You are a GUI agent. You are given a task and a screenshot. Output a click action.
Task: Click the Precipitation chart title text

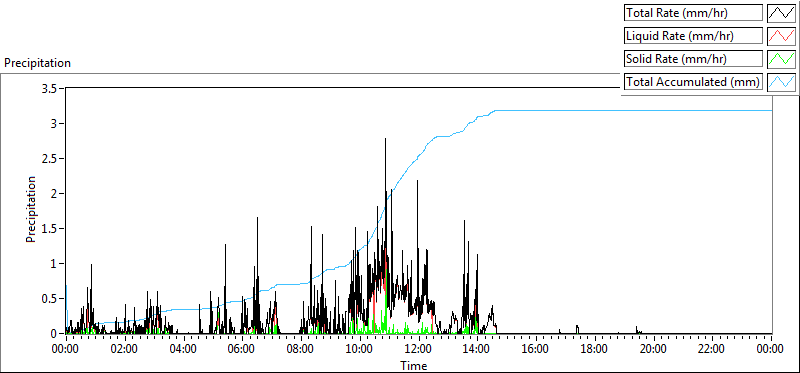pos(37,63)
